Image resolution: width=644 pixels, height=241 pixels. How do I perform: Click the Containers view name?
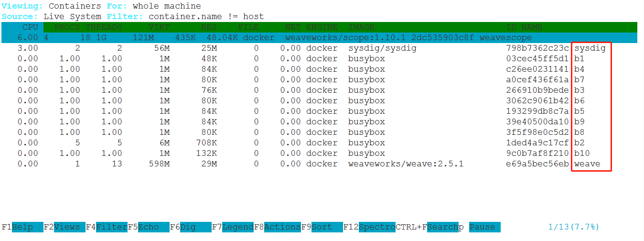[75, 6]
